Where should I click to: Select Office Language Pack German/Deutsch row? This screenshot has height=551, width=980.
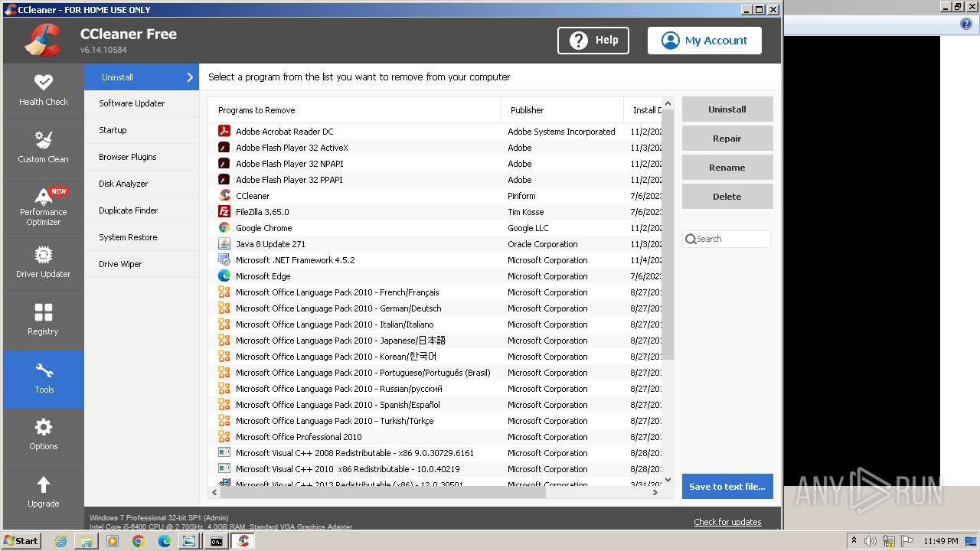(436, 308)
